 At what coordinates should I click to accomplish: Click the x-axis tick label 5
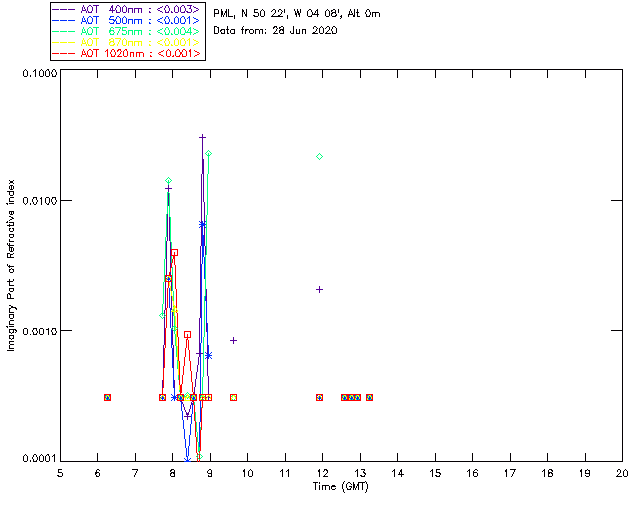pos(60,473)
